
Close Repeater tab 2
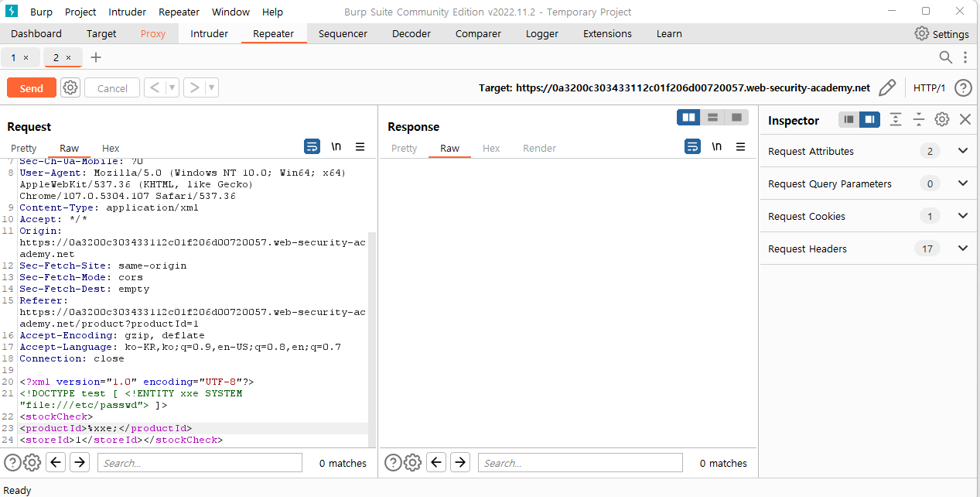coord(68,57)
